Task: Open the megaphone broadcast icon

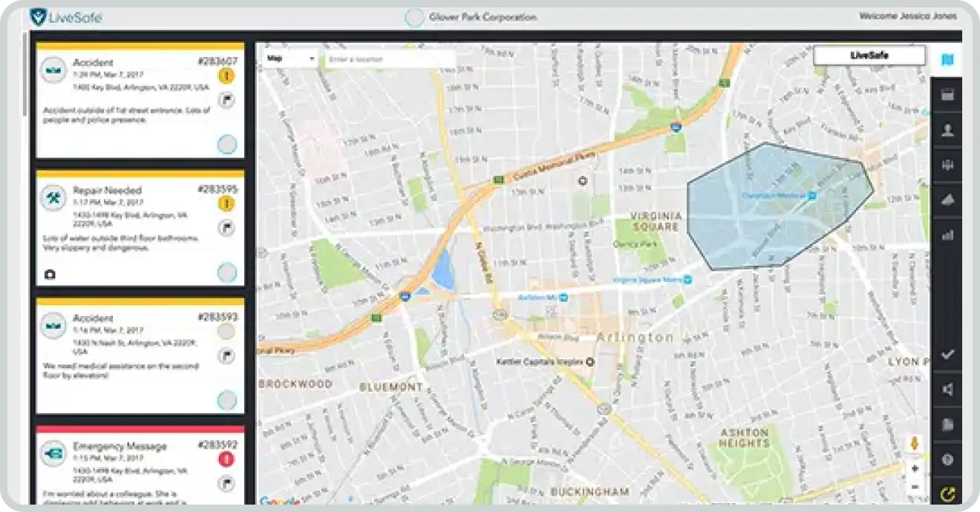Action: 947,390
